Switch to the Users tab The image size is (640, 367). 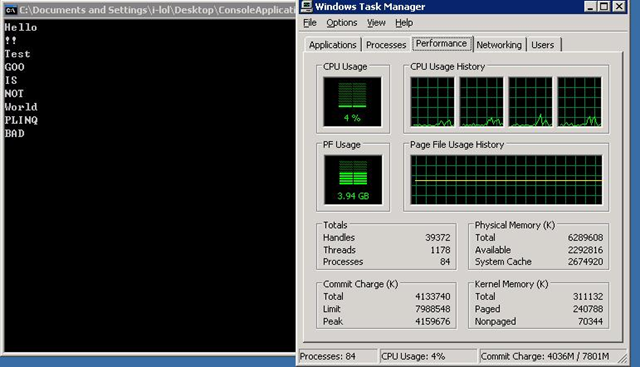[x=542, y=45]
